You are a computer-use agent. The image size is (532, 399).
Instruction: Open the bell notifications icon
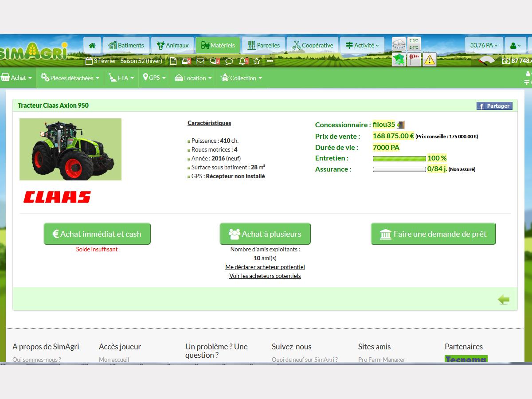[242, 61]
